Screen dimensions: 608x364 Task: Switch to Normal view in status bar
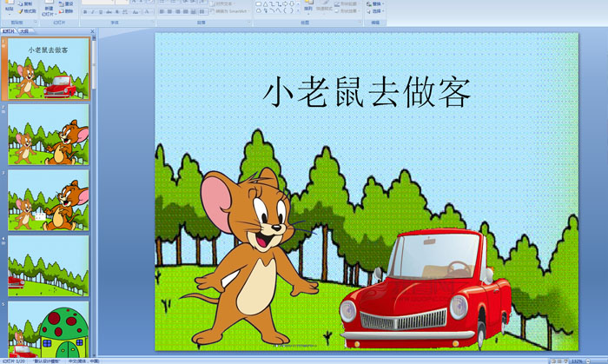[554, 361]
